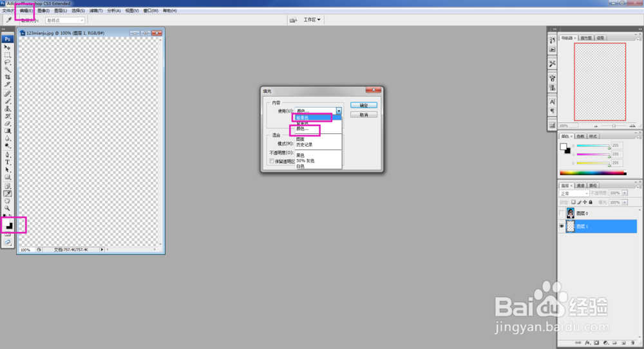Expand the layer opacity 100% slider arrow
644x349 pixels.
tap(625, 193)
